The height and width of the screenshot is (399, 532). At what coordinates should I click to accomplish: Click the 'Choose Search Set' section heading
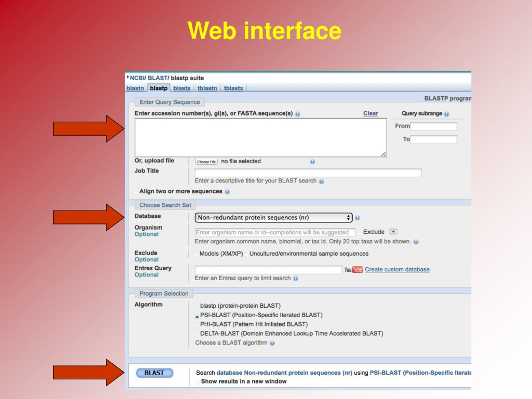(x=165, y=205)
